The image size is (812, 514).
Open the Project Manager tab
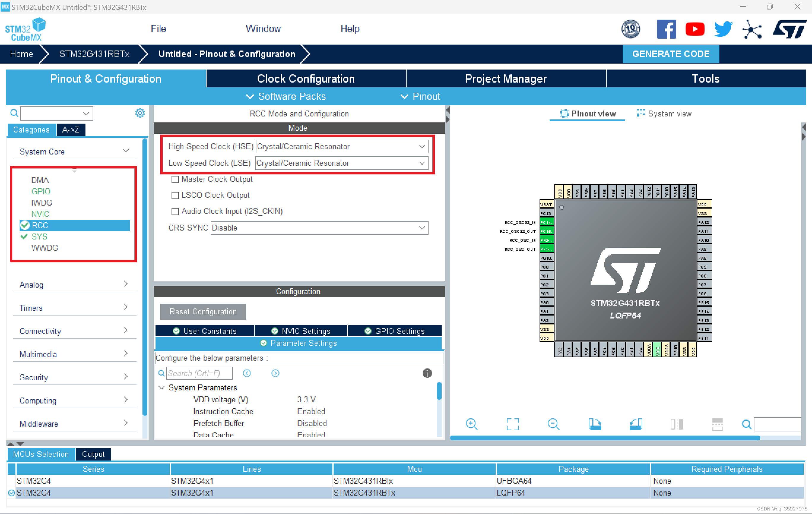505,78
